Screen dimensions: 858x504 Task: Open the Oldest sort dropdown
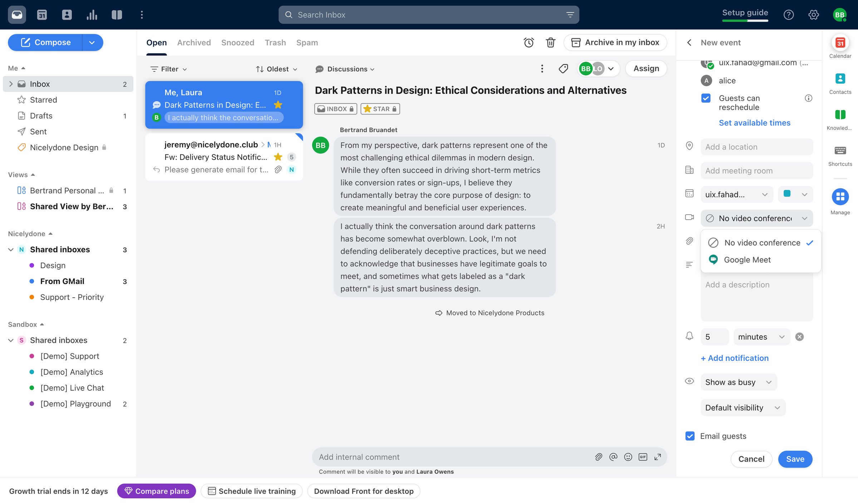click(276, 69)
